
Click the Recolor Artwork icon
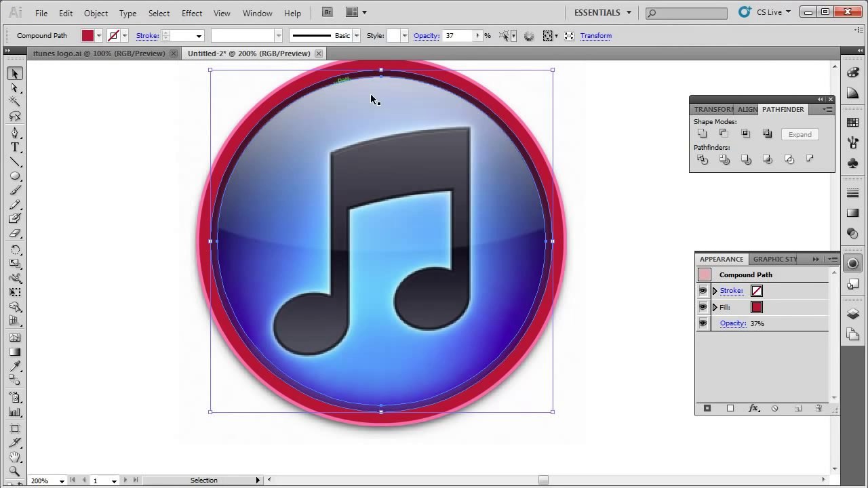point(529,36)
